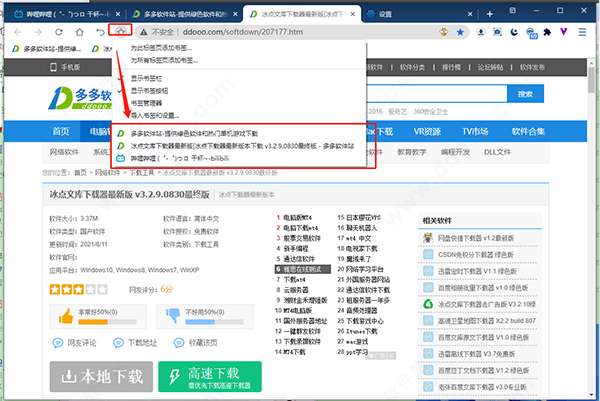Click the 手机版 phone icon link
The width and height of the screenshot is (600, 401).
pos(65,67)
